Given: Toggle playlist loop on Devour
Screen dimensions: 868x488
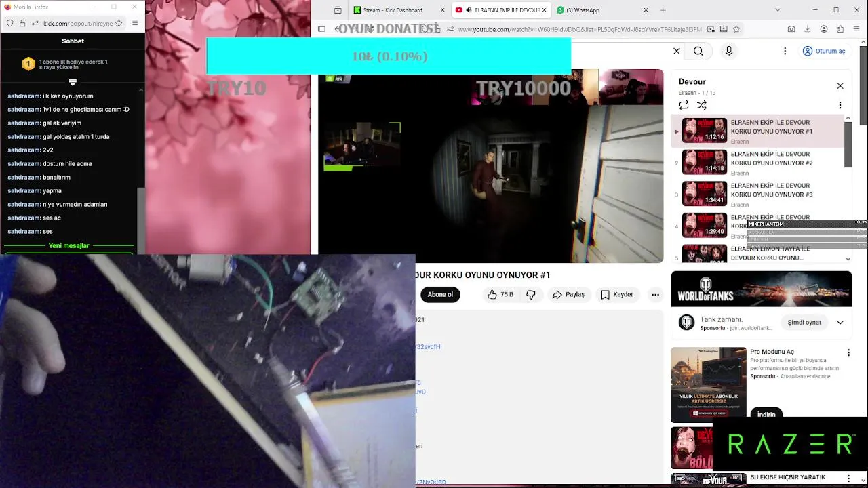Looking at the screenshot, I should click(x=684, y=105).
